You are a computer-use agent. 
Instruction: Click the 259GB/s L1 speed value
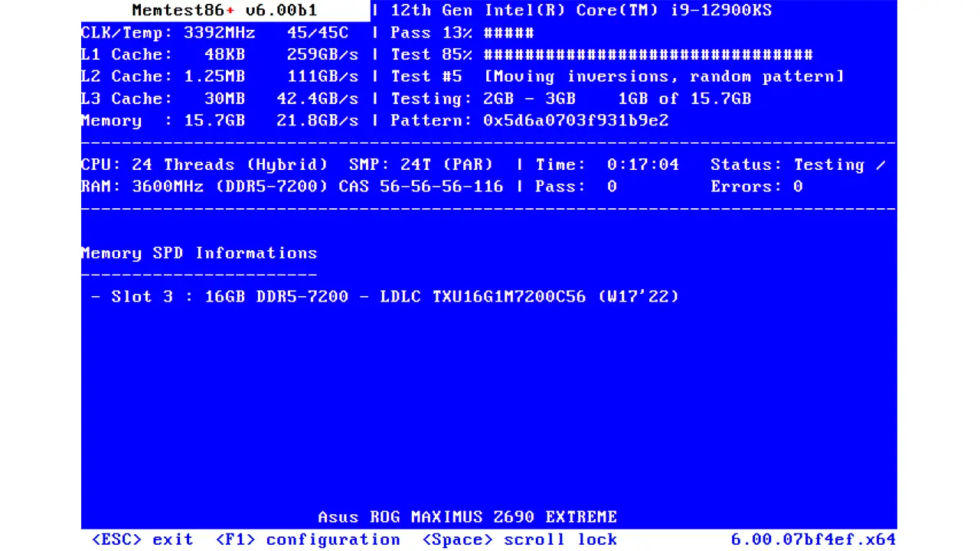coord(323,55)
